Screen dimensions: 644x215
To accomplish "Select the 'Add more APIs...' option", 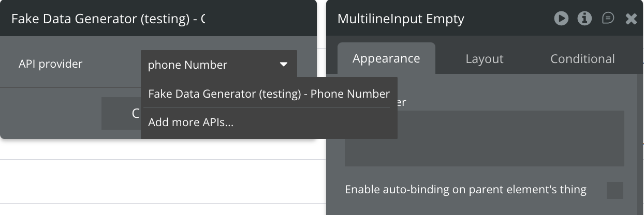I will (x=191, y=122).
